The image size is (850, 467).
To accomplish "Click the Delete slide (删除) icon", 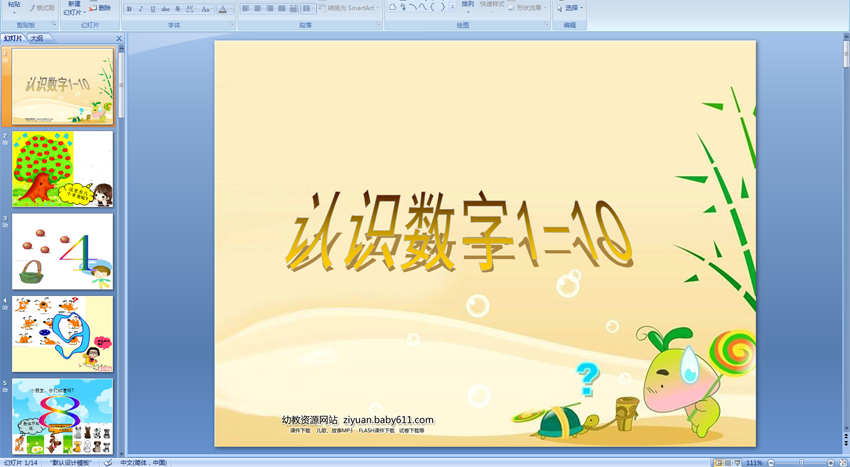I will 100,8.
